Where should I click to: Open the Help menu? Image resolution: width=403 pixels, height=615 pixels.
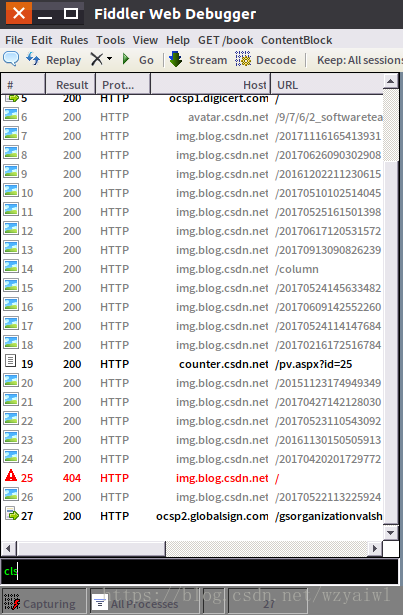pos(178,40)
